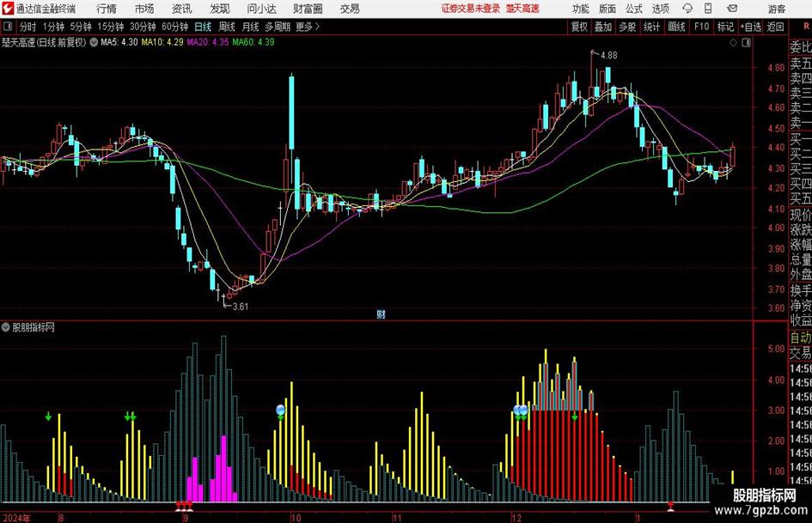
Task: Open the 公式 menu
Action: pyautogui.click(x=633, y=9)
